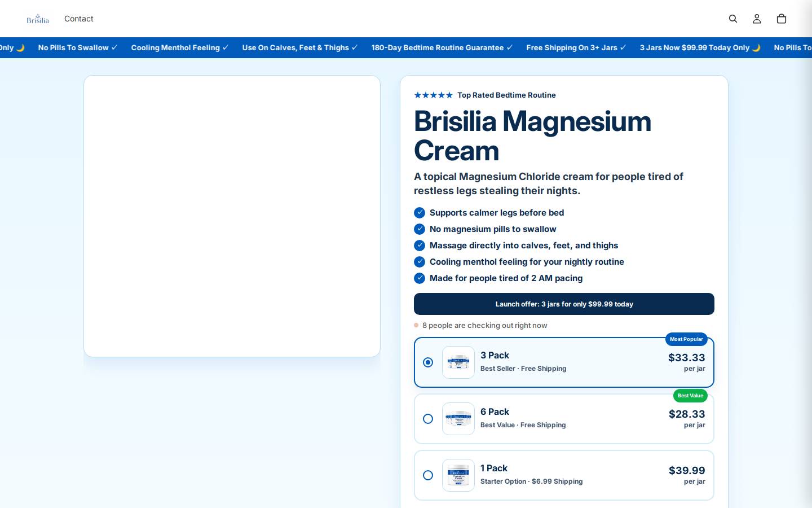Click checkmark beside 'Supports calmer legs before bed'
Screen dimensions: 812x508
point(420,213)
